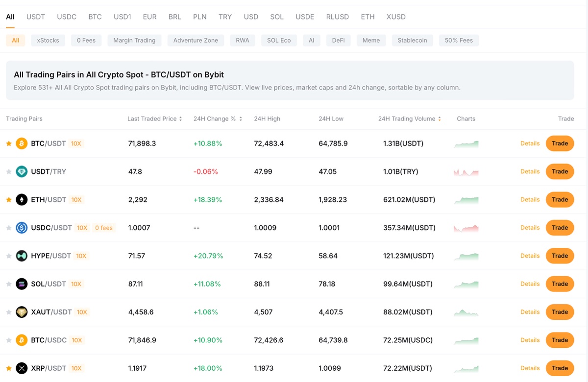Switch to the EUR quote tab

click(x=150, y=17)
